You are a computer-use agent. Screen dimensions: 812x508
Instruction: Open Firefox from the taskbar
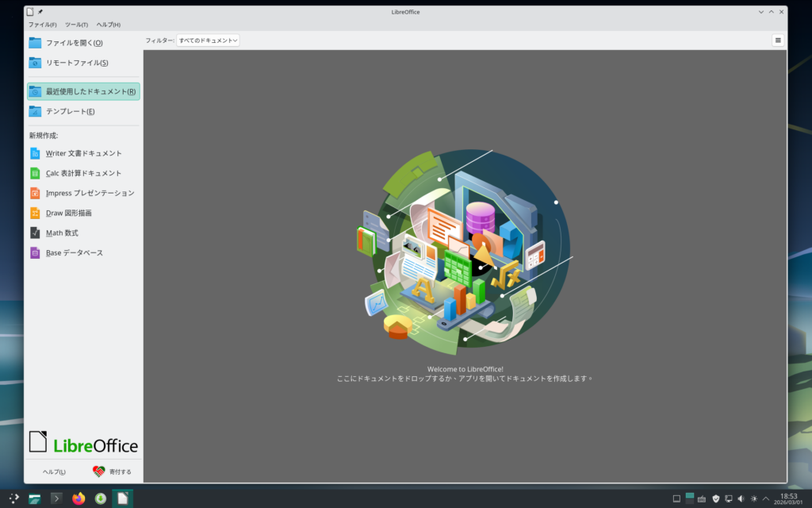[x=79, y=498]
